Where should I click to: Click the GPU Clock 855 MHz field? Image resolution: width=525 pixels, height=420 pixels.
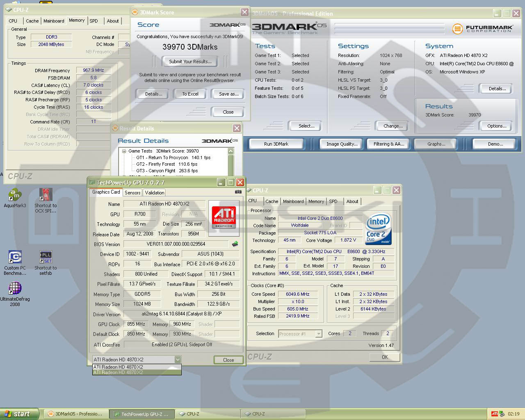click(136, 324)
